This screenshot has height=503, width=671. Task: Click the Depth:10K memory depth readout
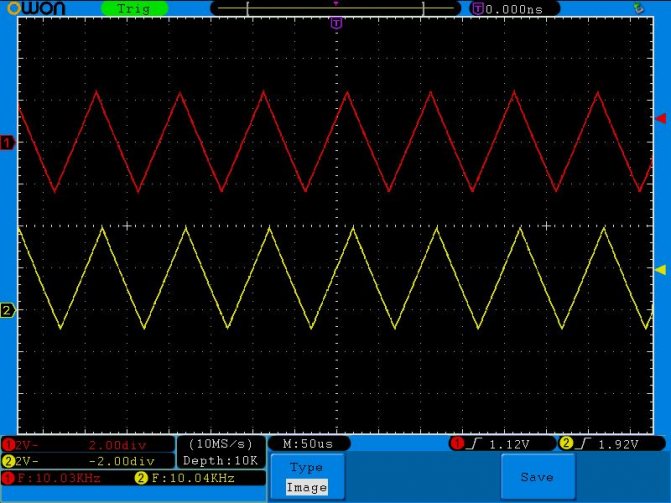220,461
